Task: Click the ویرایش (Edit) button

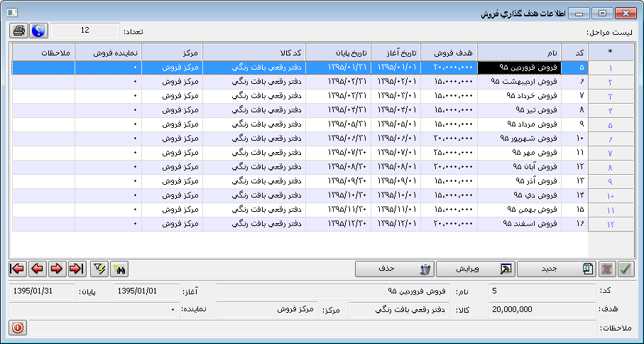Action: (x=475, y=269)
